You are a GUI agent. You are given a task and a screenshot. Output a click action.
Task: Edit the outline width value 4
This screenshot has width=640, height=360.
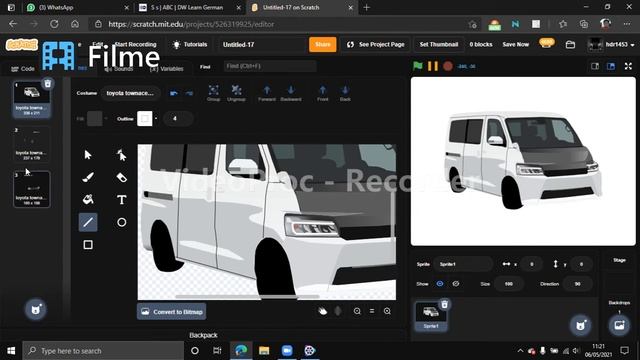tap(178, 119)
